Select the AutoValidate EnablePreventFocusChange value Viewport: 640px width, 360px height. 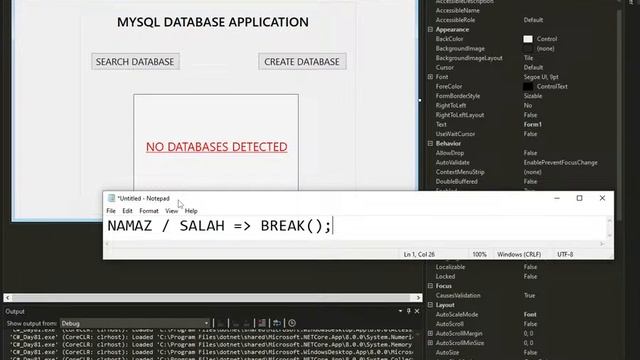tap(560, 162)
